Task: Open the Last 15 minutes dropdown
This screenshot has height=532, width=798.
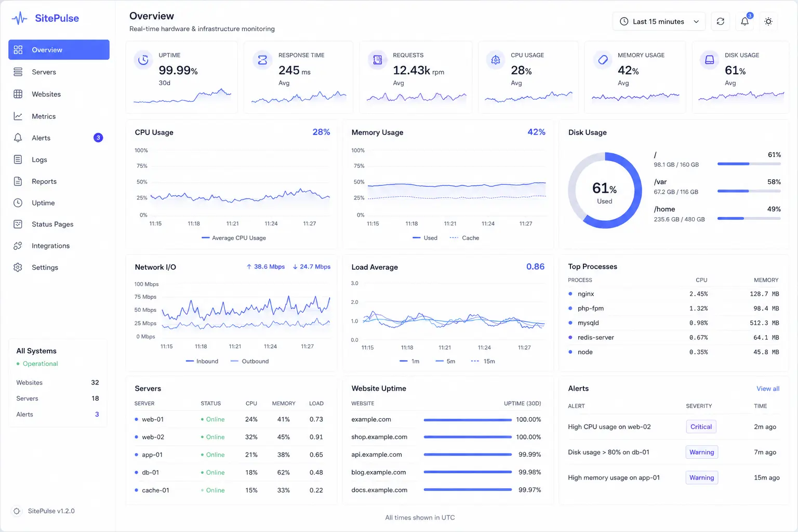Action: [x=659, y=21]
